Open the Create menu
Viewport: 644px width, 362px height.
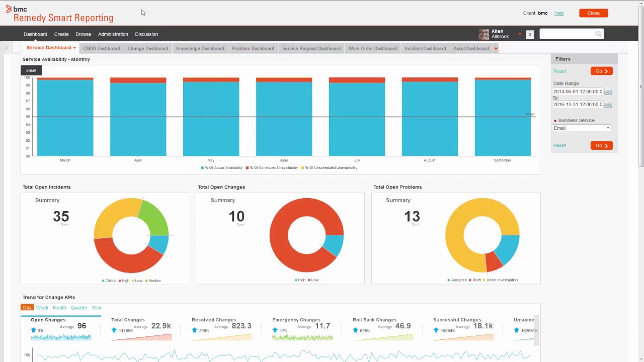(61, 34)
